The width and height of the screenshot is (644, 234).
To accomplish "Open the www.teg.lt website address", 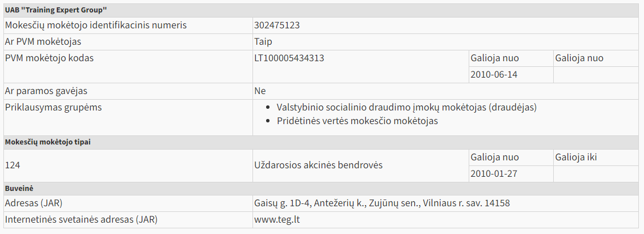I will (276, 220).
